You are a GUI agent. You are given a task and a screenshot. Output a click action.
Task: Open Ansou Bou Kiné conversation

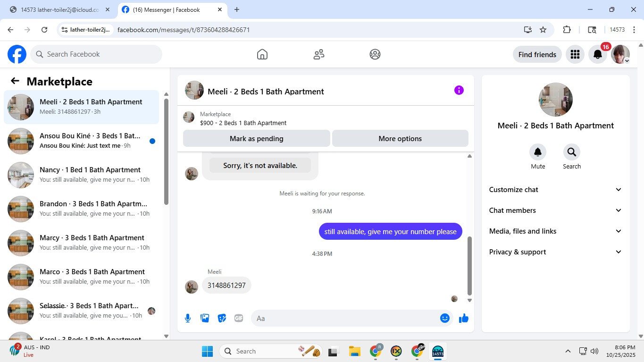82,141
